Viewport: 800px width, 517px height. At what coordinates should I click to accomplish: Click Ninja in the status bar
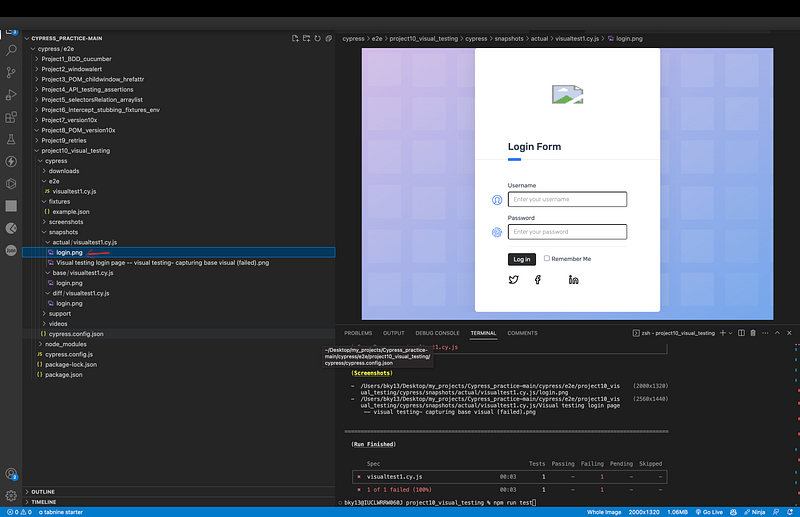[755, 512]
